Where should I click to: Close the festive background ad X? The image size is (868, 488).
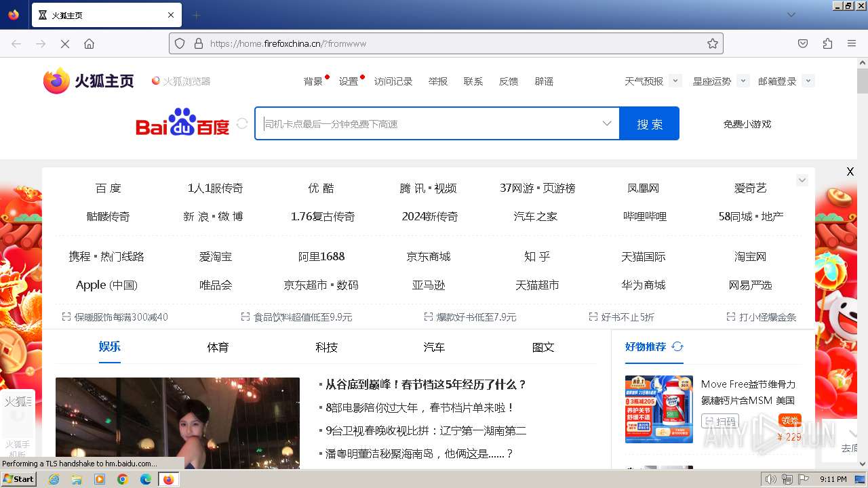tap(850, 171)
